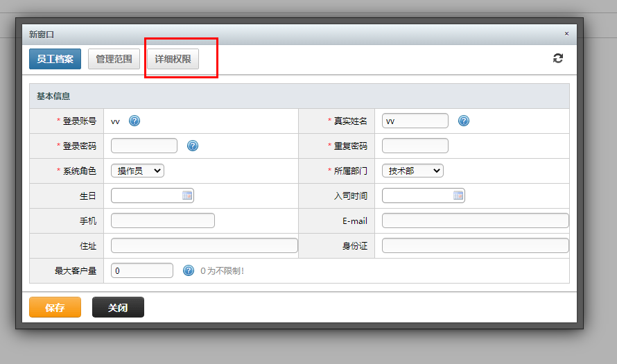Expand the 所属部门 dropdown showing 技术部

click(412, 171)
